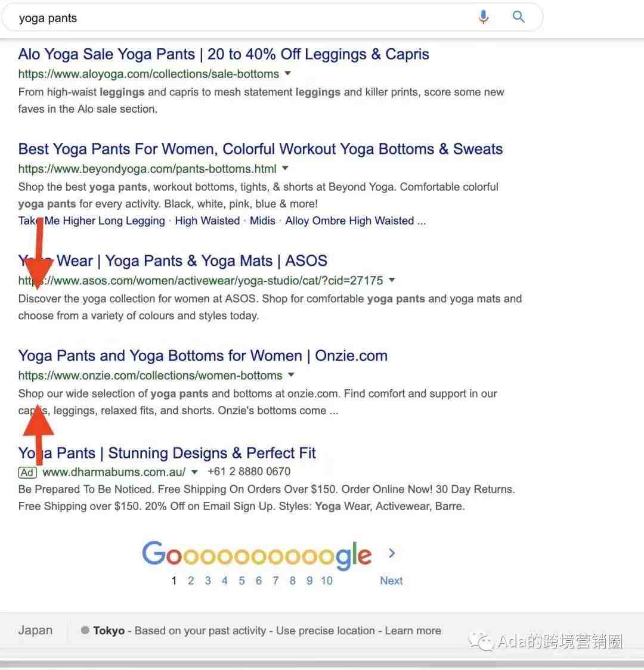Click the Google pagination logo
This screenshot has width=644, height=670.
[x=257, y=555]
